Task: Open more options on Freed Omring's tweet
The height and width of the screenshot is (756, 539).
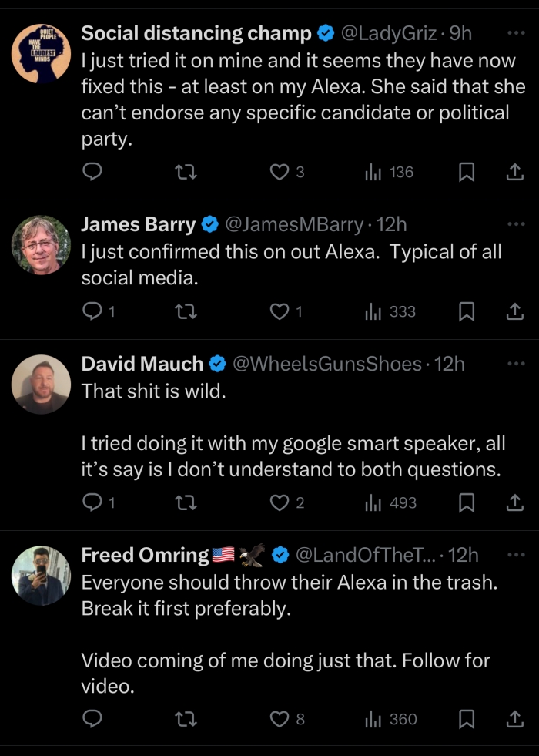Action: tap(514, 554)
